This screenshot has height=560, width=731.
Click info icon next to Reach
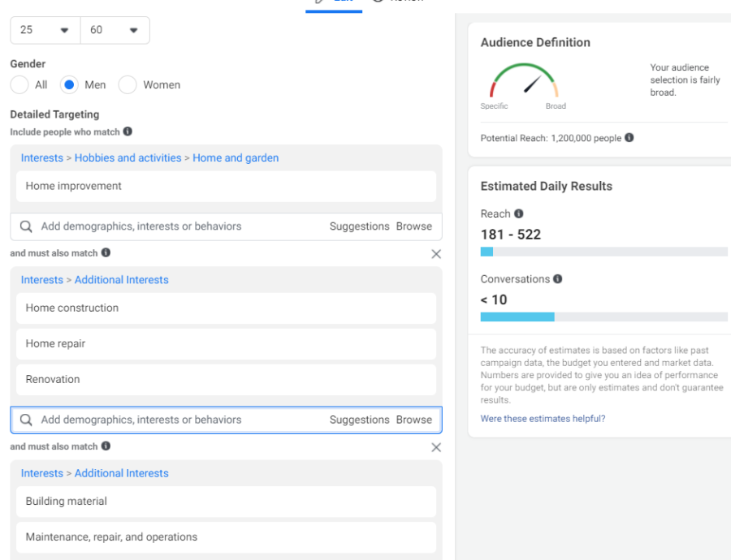[x=519, y=213]
